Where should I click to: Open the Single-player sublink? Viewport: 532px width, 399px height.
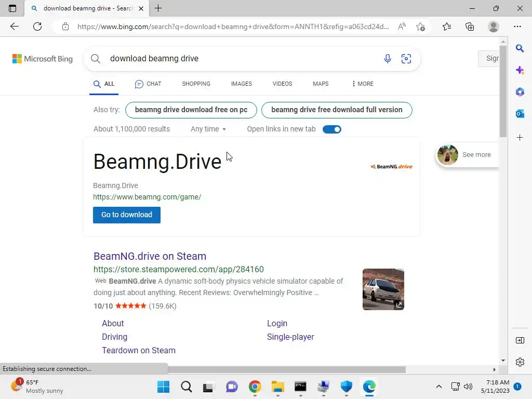pos(290,337)
